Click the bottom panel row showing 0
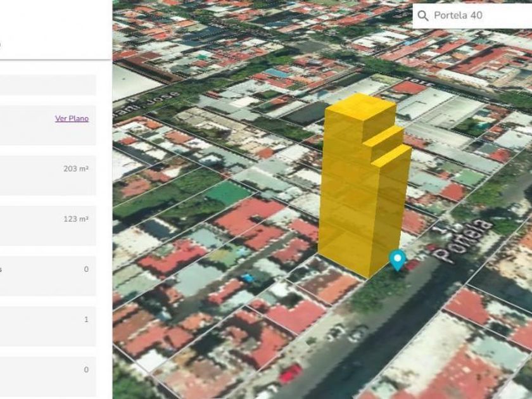Viewport: 532px width, 399px height. coord(47,376)
